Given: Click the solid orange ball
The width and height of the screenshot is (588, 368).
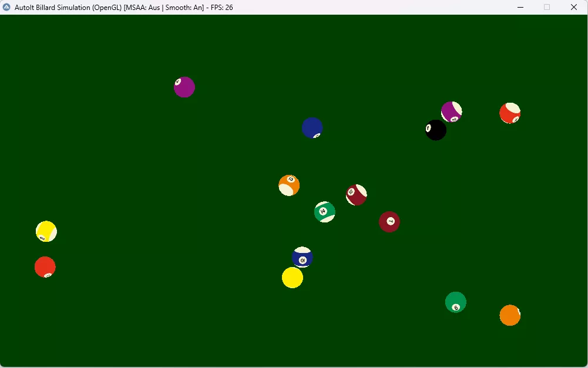Looking at the screenshot, I should [510, 315].
